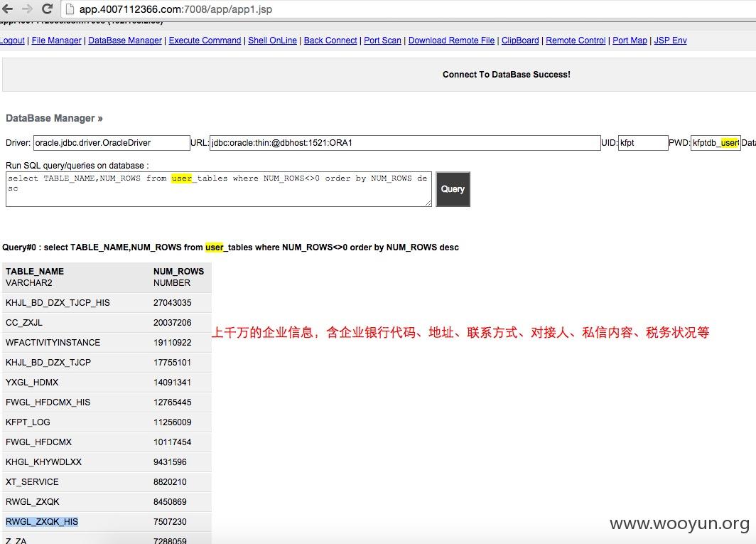Open the Execute Command link
This screenshot has width=756, height=544.
pos(205,41)
